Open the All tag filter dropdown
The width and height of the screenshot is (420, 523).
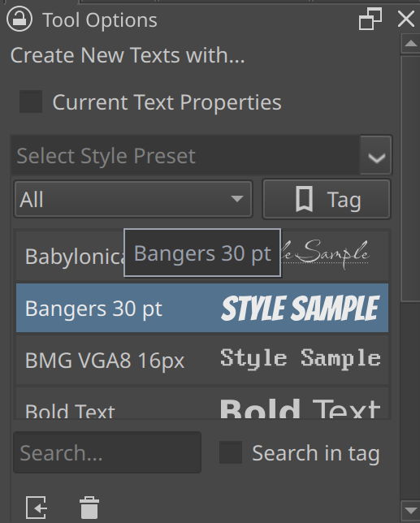click(x=133, y=199)
